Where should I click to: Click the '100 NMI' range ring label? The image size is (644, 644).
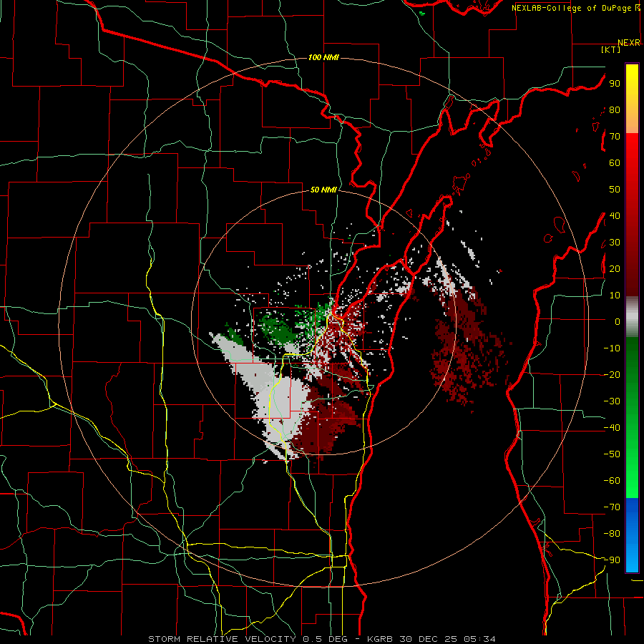tap(323, 57)
